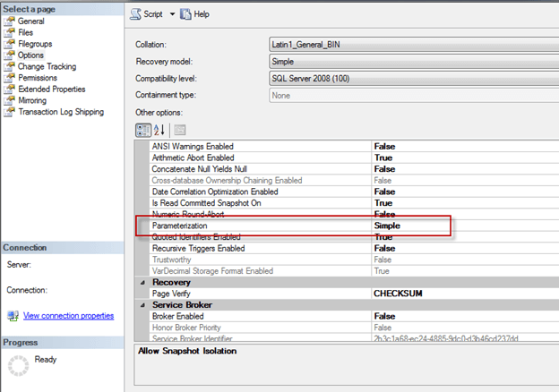Click the Concatenate Null Yields Null row
This screenshot has width=559, height=392.
pos(354,169)
